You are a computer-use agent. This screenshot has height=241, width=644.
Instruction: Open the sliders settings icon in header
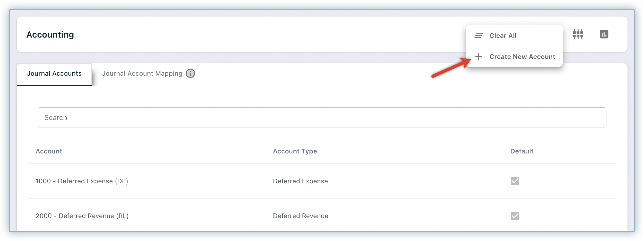[x=578, y=34]
